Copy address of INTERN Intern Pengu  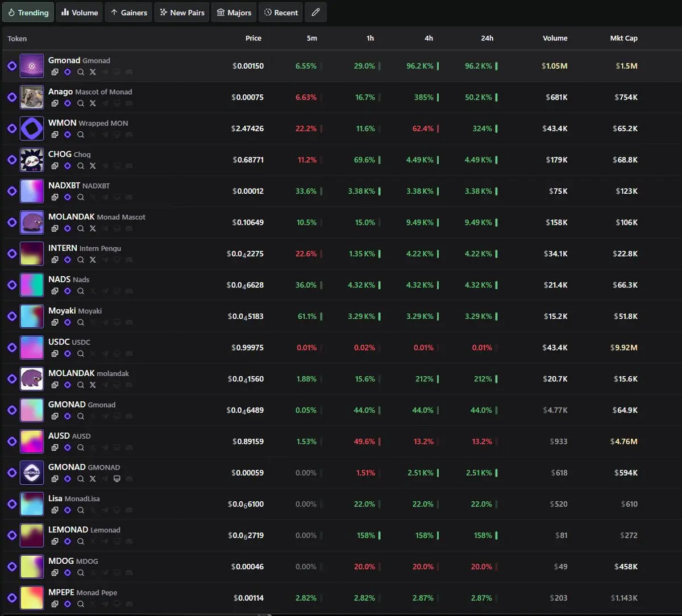(x=55, y=260)
